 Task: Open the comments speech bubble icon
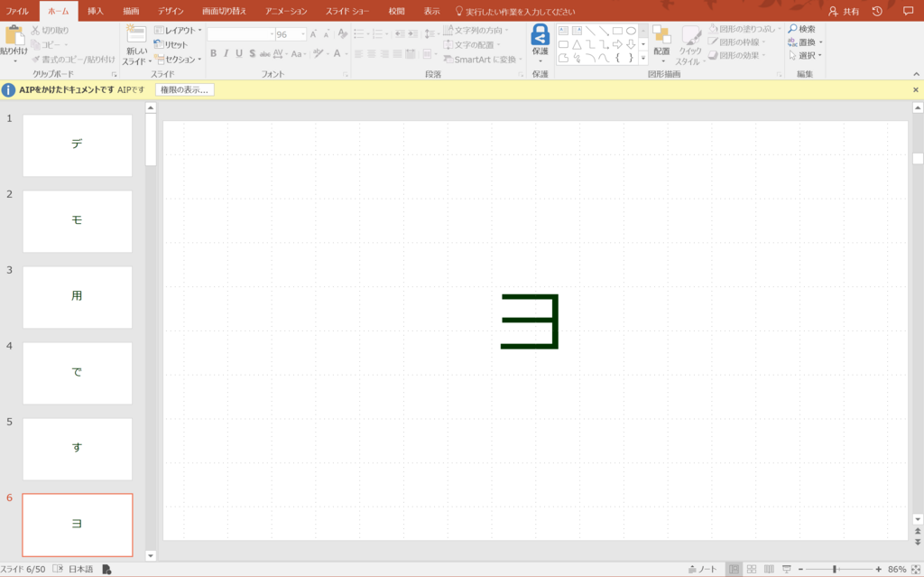point(908,11)
